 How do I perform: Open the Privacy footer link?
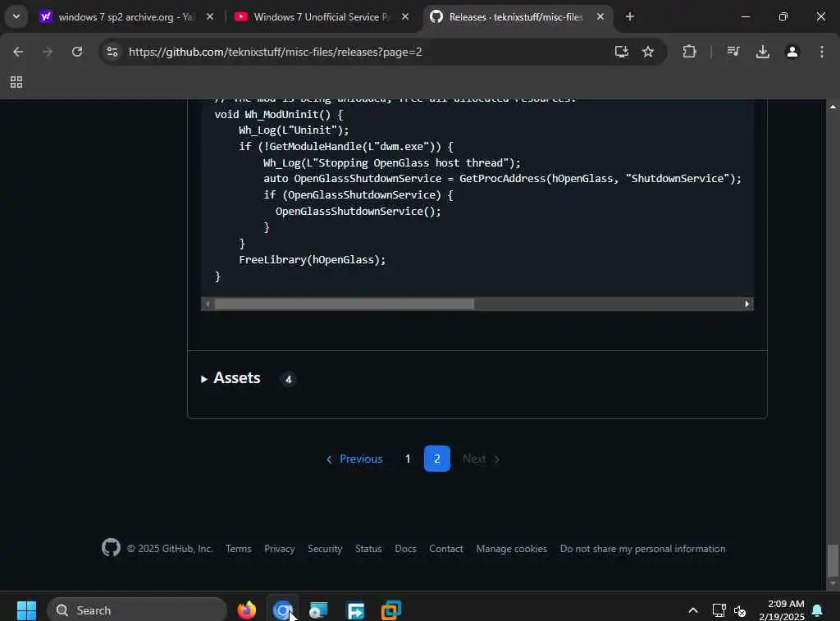279,549
